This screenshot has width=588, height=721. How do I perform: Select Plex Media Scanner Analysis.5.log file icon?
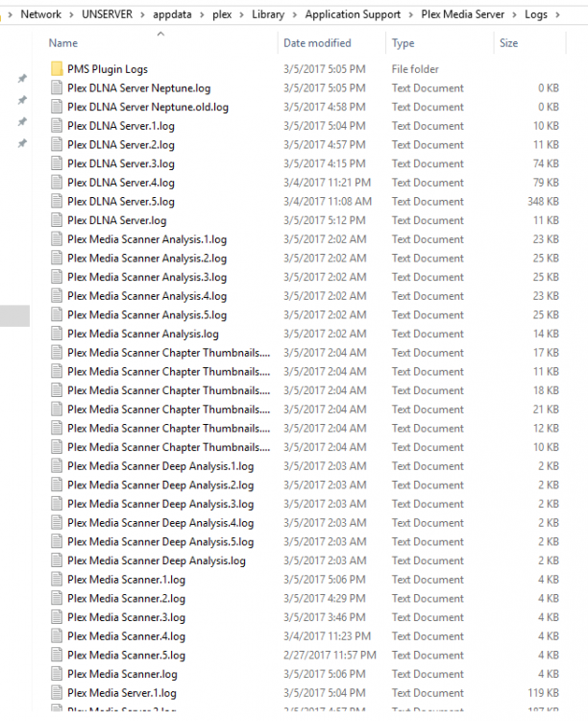pyautogui.click(x=57, y=314)
